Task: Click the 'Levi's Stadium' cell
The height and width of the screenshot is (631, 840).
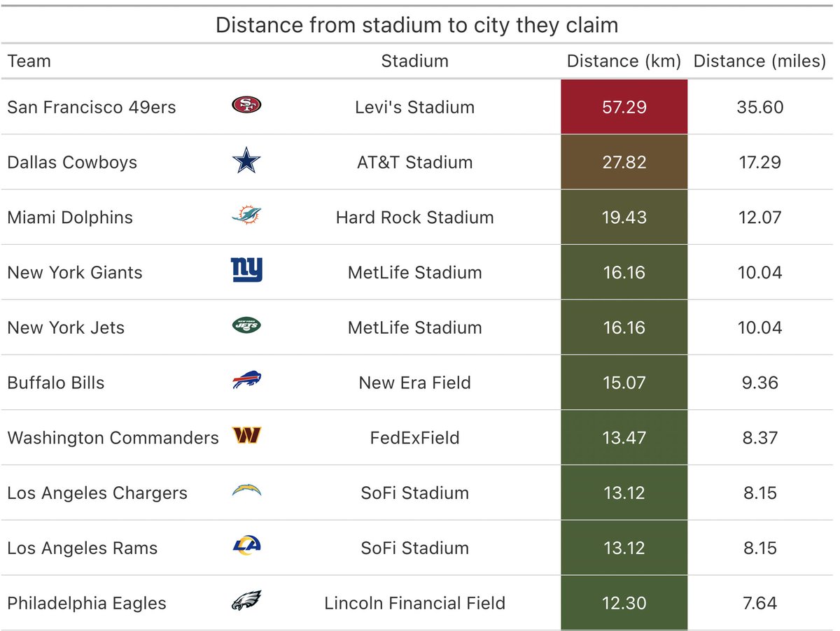Action: click(x=414, y=107)
